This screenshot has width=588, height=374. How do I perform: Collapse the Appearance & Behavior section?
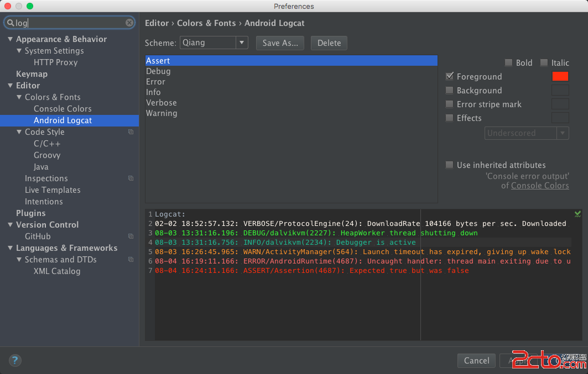11,39
